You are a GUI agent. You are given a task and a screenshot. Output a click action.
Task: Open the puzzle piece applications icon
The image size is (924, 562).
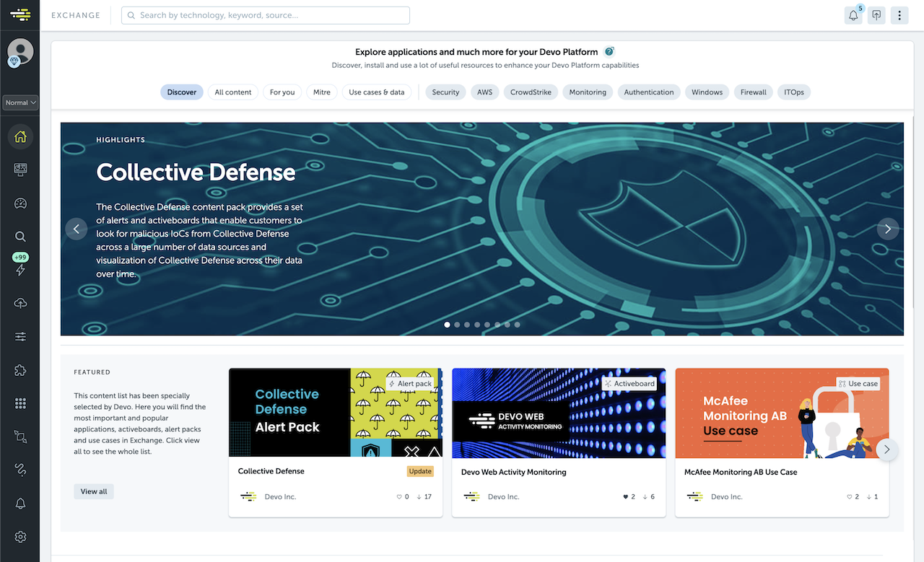click(x=20, y=370)
